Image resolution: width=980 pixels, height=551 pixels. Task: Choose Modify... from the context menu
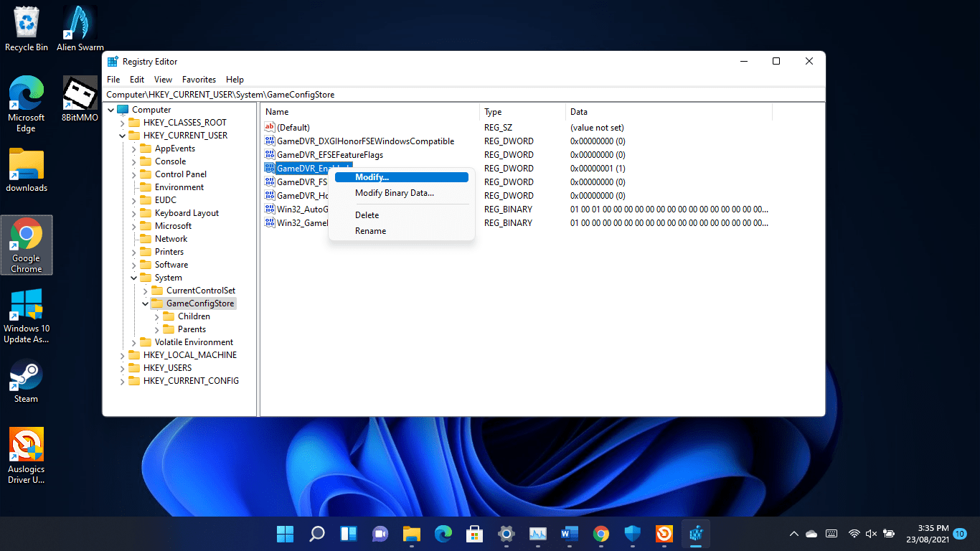(372, 177)
